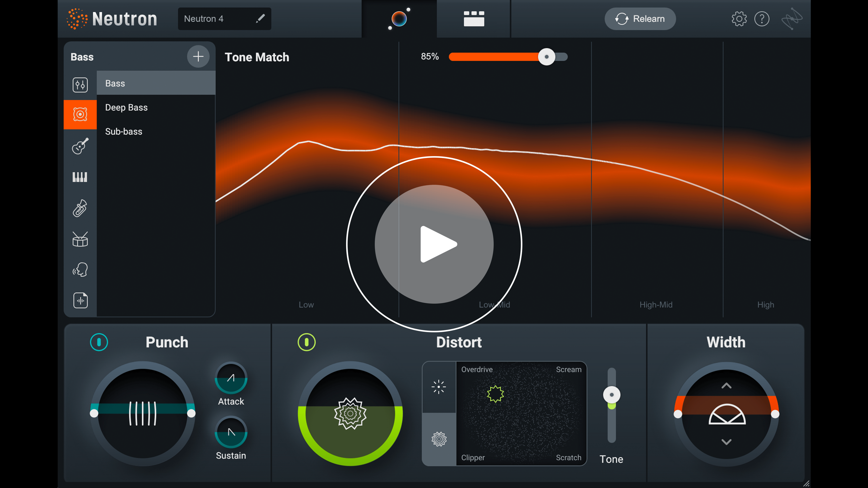Click the Neutron 4 preset name field
The image size is (868, 488).
pyautogui.click(x=224, y=19)
